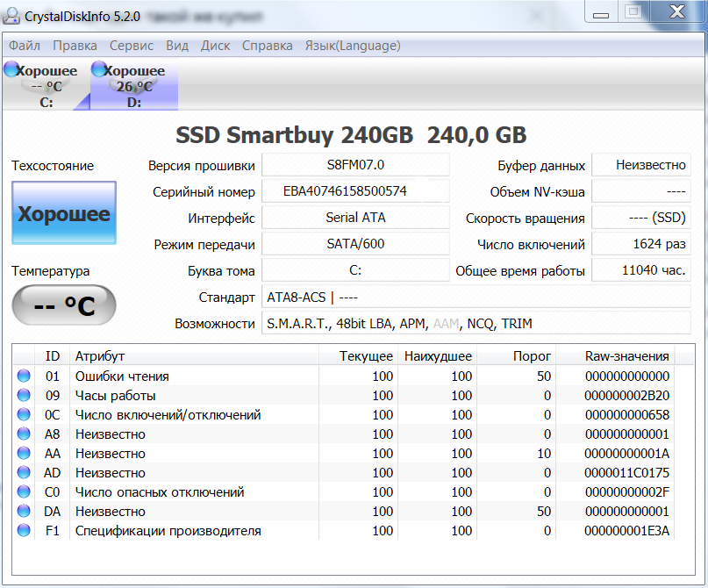Click the Raw-значения column header
Viewport: 708px width, 588px height.
point(615,355)
